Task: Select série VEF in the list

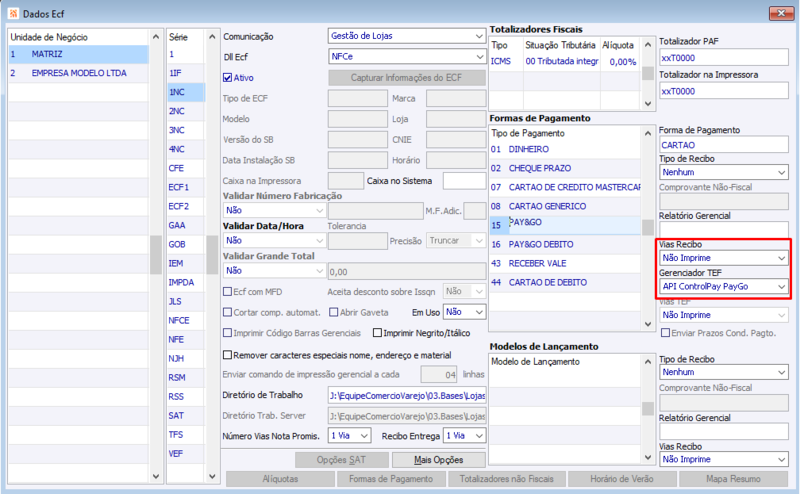Action: (186, 454)
